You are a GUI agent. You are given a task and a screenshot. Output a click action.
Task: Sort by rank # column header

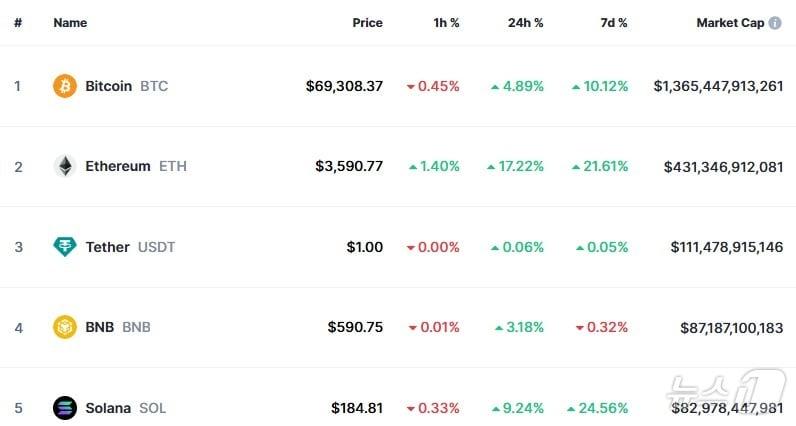18,23
